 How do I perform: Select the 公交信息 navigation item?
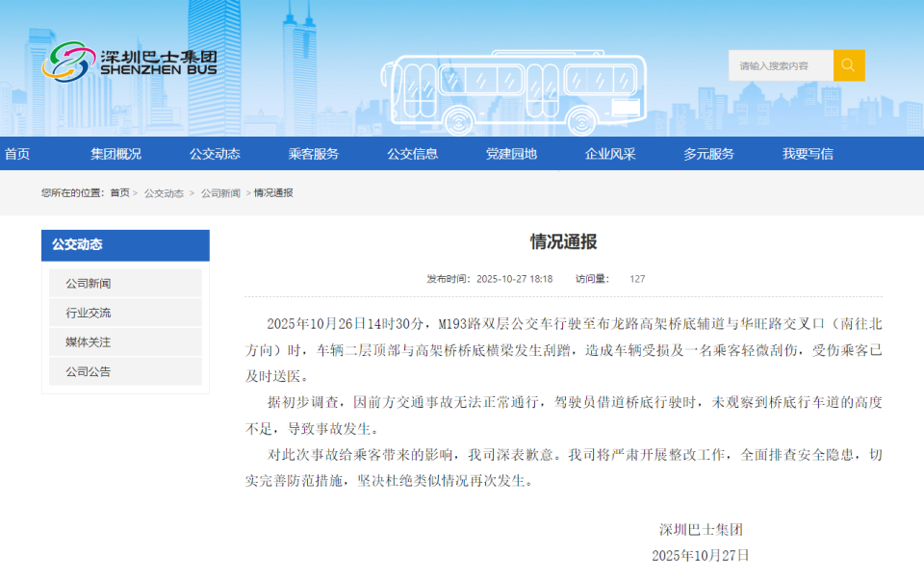413,153
